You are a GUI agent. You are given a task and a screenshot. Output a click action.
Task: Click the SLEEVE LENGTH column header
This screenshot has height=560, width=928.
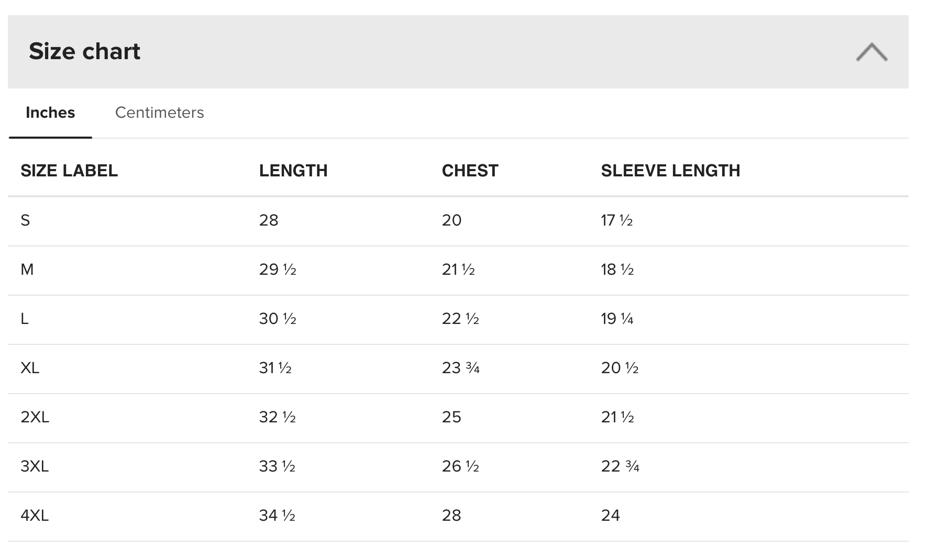(x=670, y=171)
